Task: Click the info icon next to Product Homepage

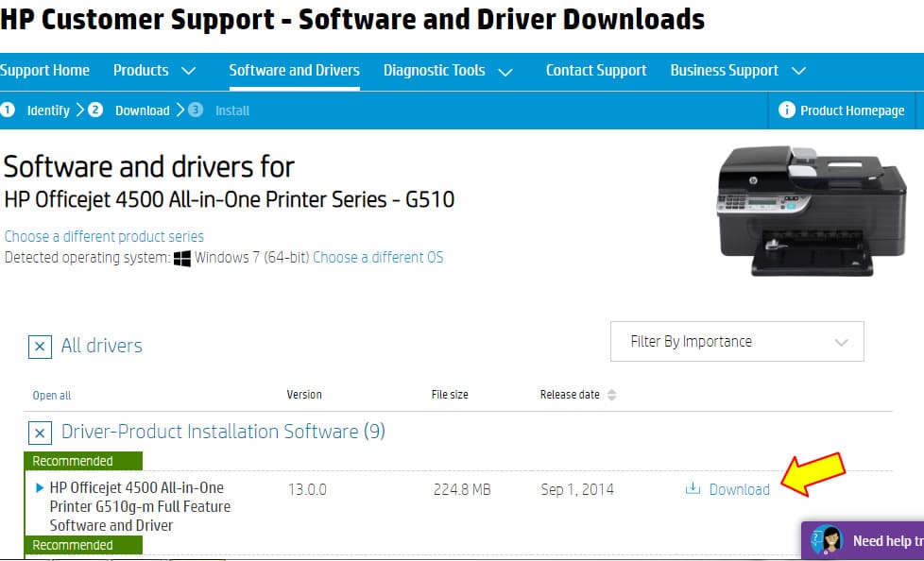Action: pyautogui.click(x=786, y=110)
